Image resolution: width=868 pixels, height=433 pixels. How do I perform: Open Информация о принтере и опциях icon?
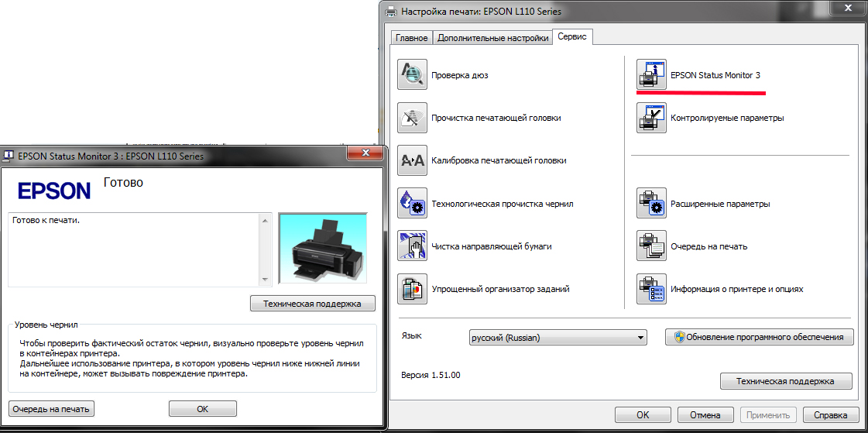(x=651, y=288)
